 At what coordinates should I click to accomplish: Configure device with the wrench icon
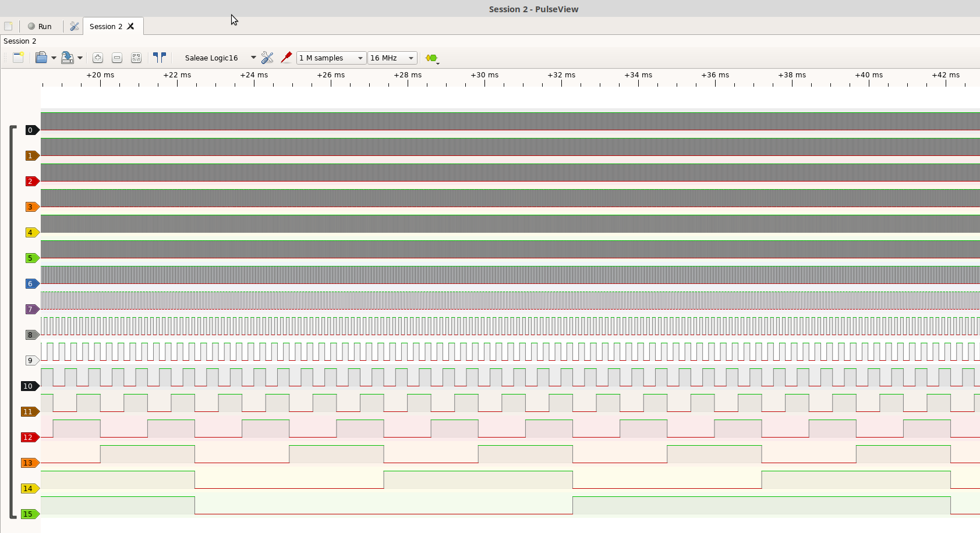pos(267,58)
